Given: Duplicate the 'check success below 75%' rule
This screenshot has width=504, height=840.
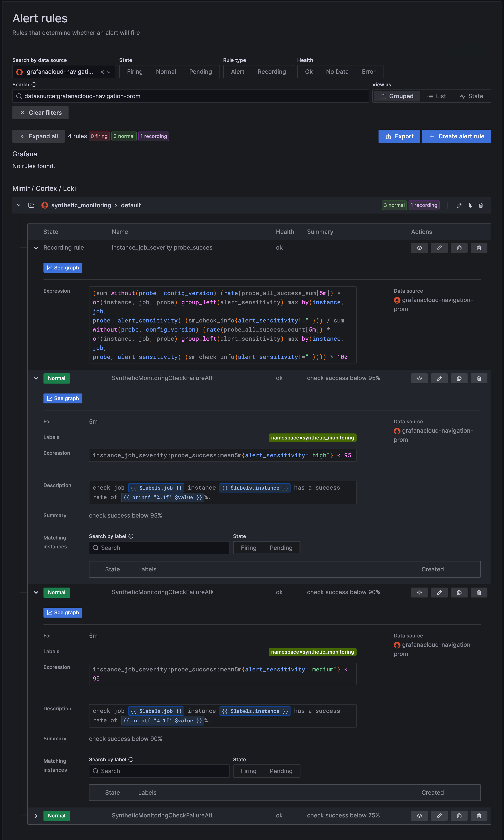Looking at the screenshot, I should pyautogui.click(x=459, y=816).
